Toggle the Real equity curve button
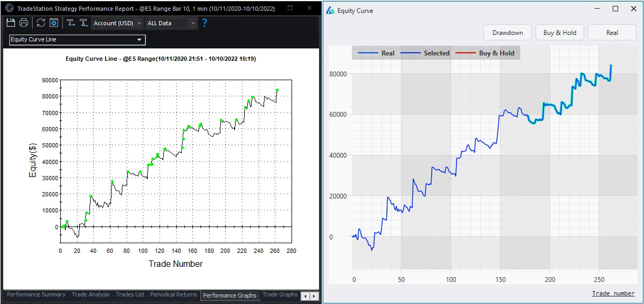 click(612, 33)
